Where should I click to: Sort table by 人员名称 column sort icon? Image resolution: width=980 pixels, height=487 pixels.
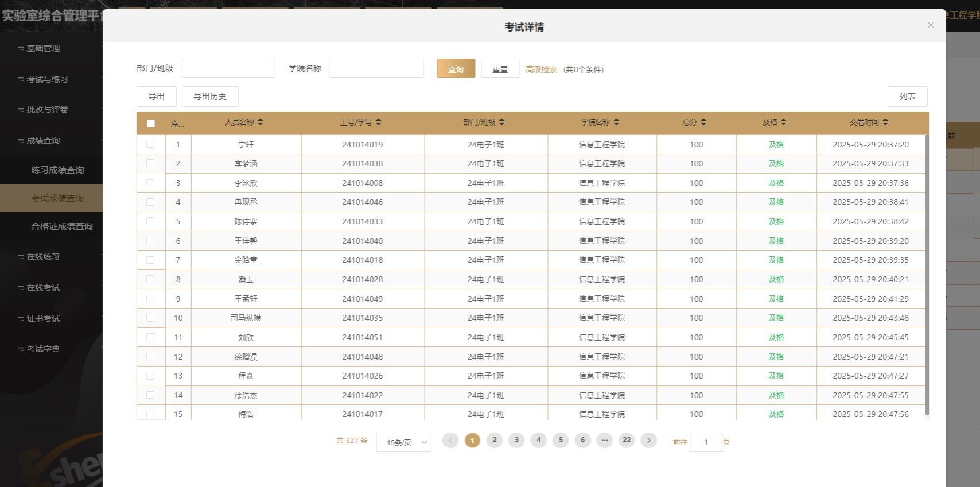pyautogui.click(x=260, y=122)
